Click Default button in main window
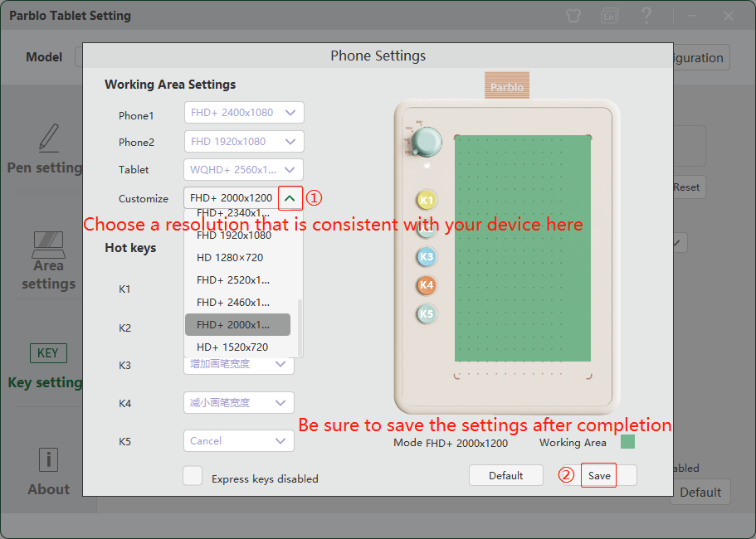The width and height of the screenshot is (756, 539). coord(700,493)
